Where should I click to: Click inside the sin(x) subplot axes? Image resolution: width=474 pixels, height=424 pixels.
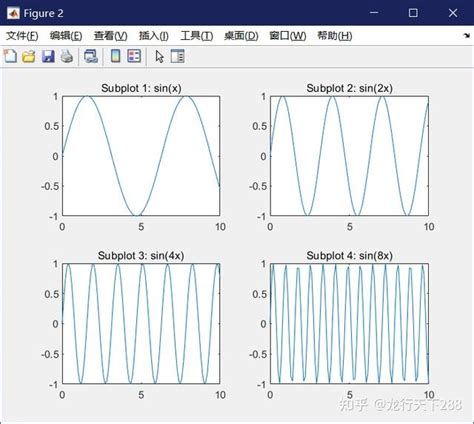tap(141, 156)
